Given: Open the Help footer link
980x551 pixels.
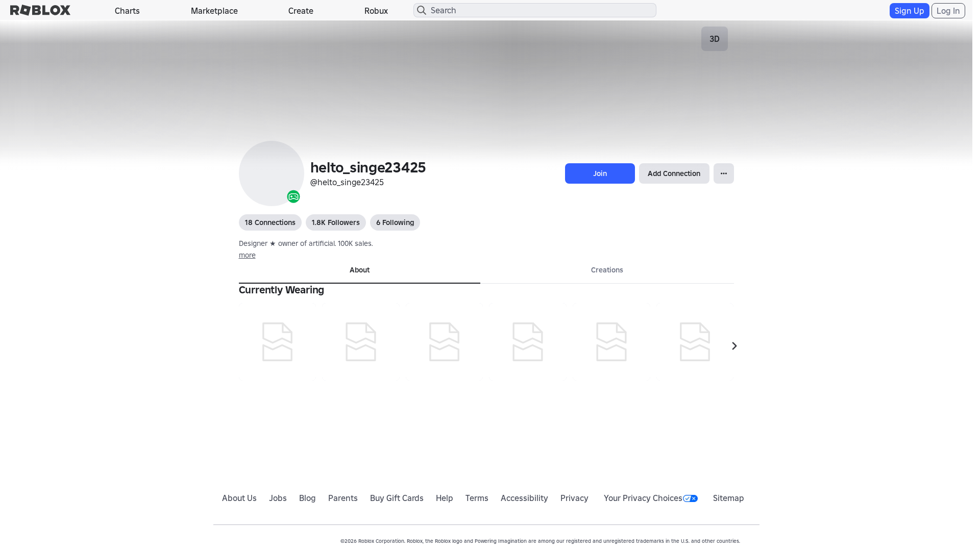Looking at the screenshot, I should 445,498.
